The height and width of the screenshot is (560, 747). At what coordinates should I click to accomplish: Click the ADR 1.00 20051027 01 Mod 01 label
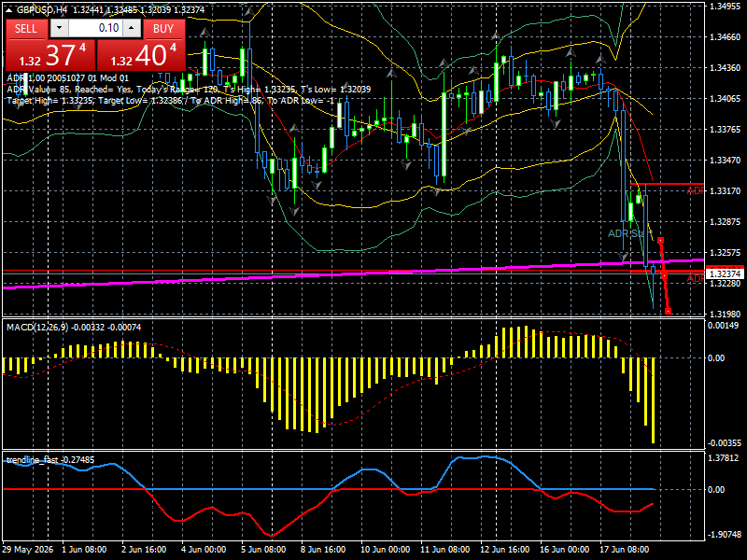tap(67, 78)
